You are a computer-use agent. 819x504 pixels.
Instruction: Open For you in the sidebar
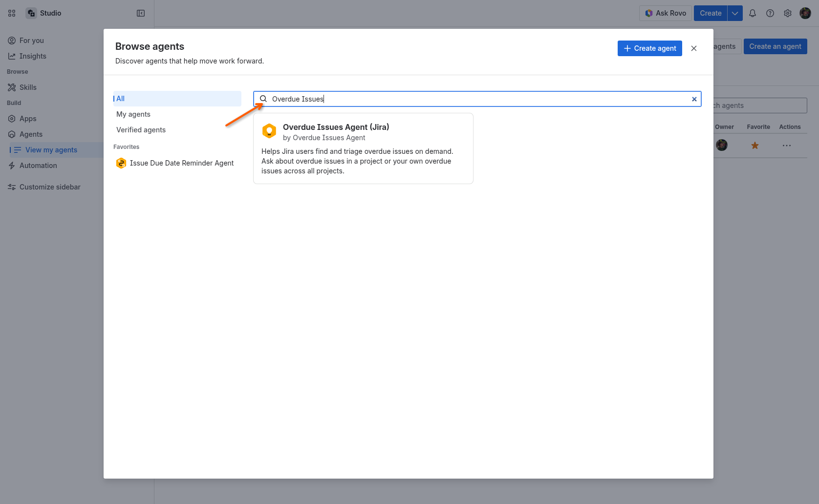point(51,41)
